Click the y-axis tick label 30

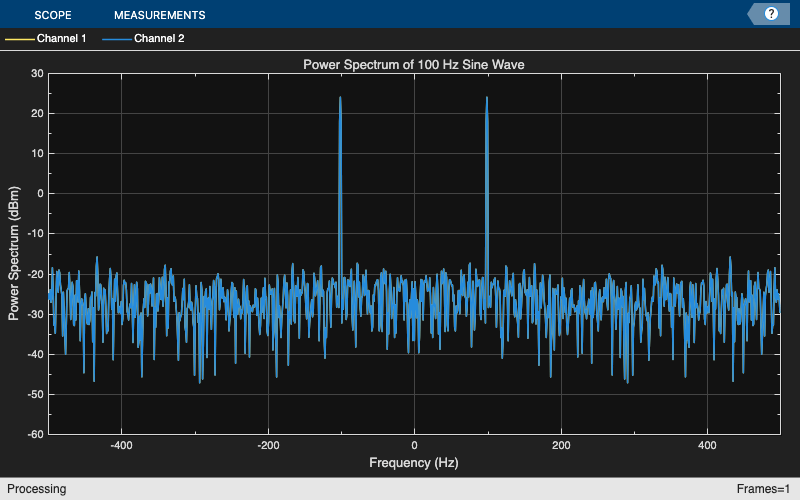pyautogui.click(x=37, y=73)
